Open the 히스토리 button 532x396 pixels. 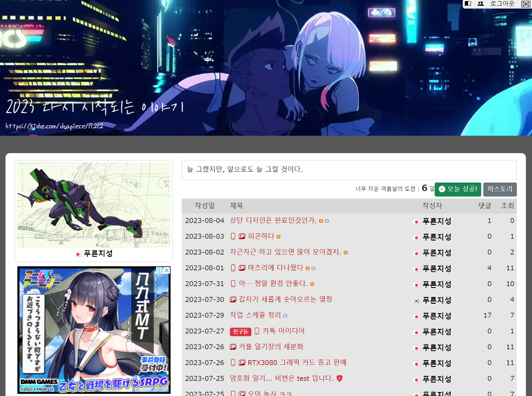point(500,189)
